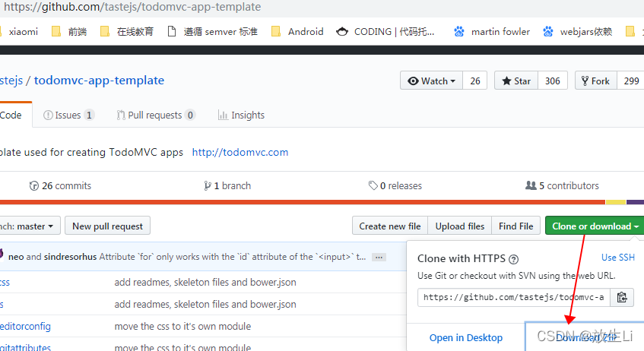Expand the Watch dropdown
This screenshot has width=644, height=351.
click(x=431, y=81)
